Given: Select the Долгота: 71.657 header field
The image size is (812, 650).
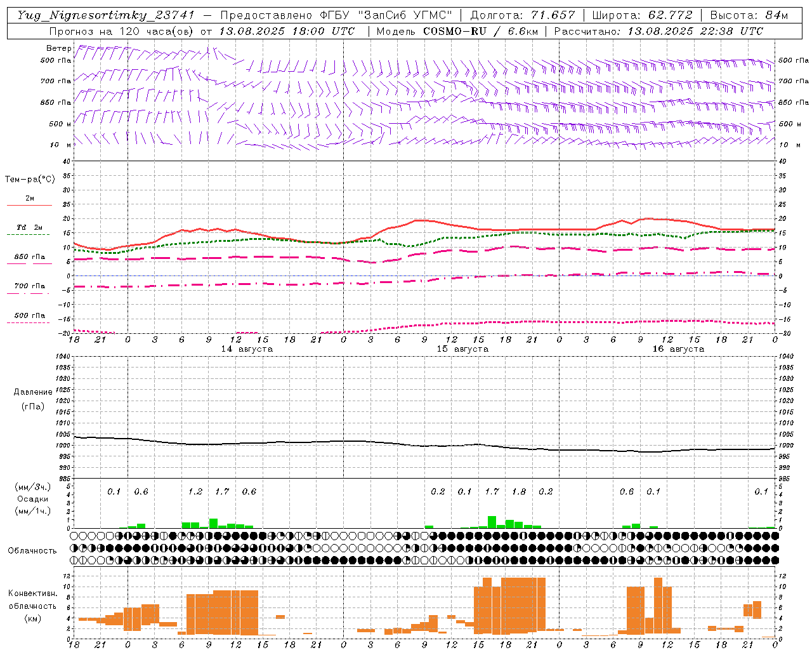Looking at the screenshot, I should (x=523, y=15).
